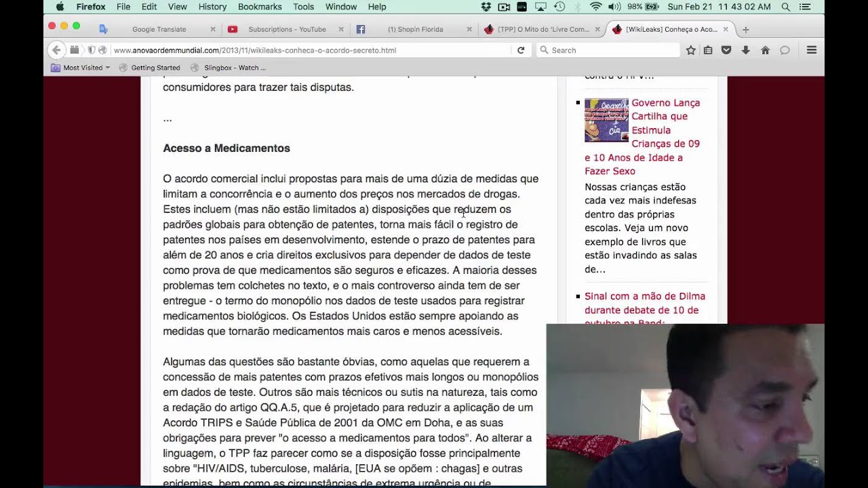Click the volume speaker icon

coord(614,7)
